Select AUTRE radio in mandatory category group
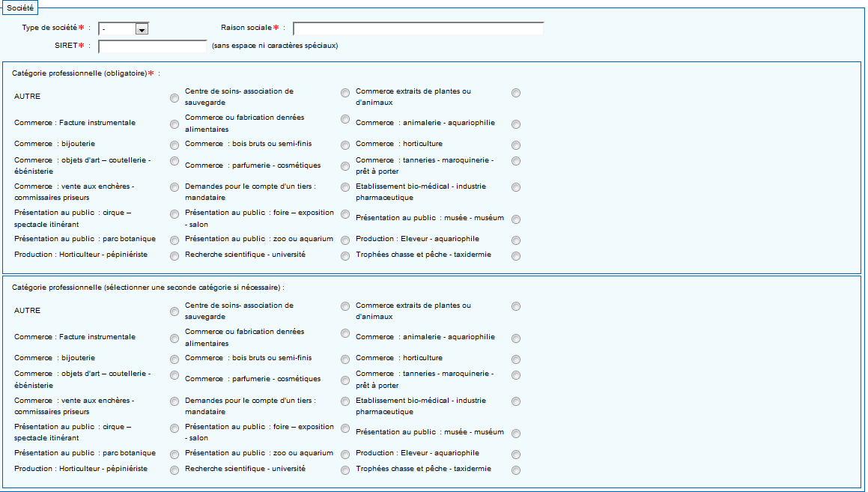Viewport: 868px width, 492px height. (174, 98)
